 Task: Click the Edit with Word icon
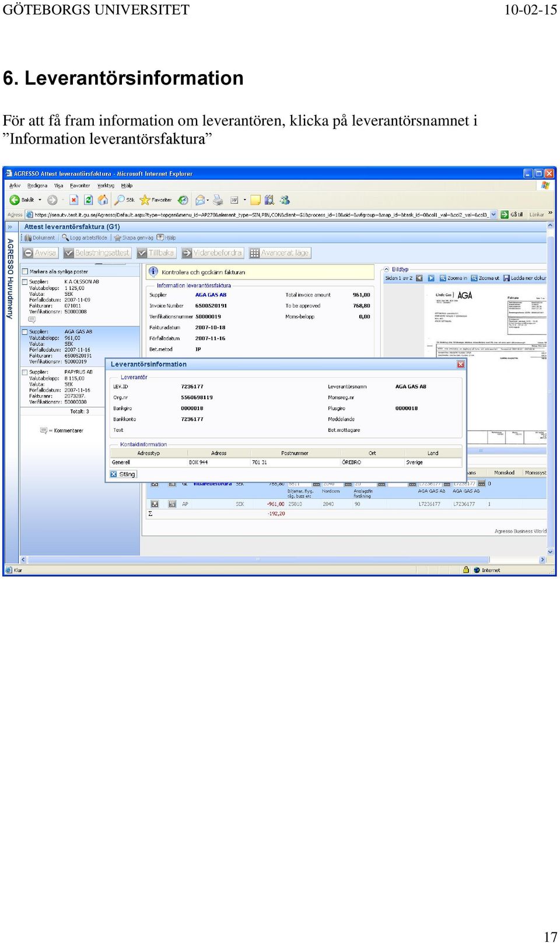coord(234,200)
